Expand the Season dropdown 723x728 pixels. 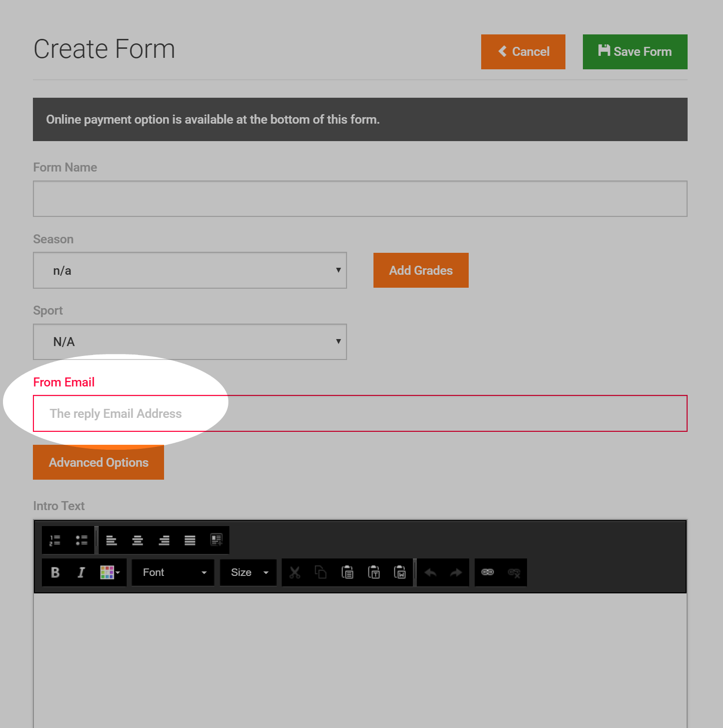point(190,270)
